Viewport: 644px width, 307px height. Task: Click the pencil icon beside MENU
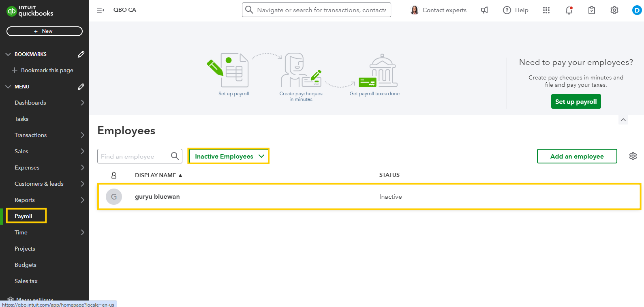click(x=81, y=86)
